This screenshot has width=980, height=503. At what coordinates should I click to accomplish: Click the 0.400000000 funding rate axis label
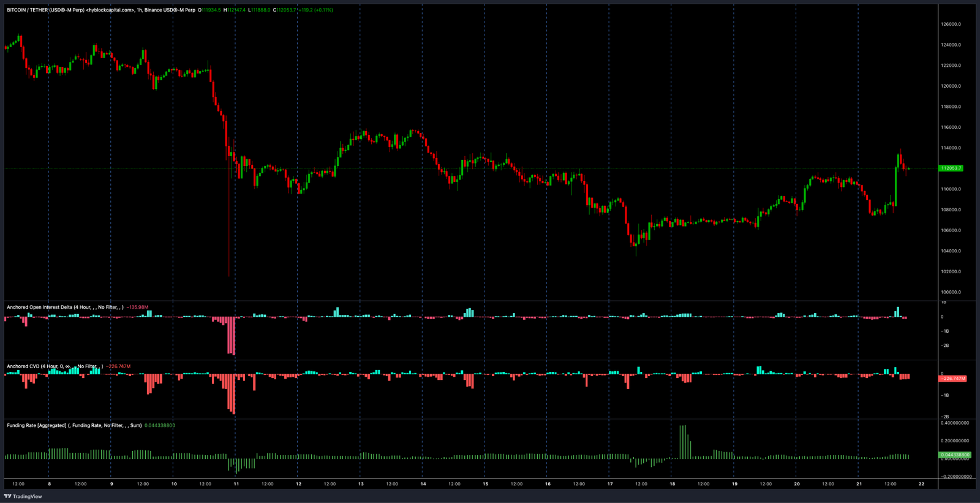tap(954, 423)
